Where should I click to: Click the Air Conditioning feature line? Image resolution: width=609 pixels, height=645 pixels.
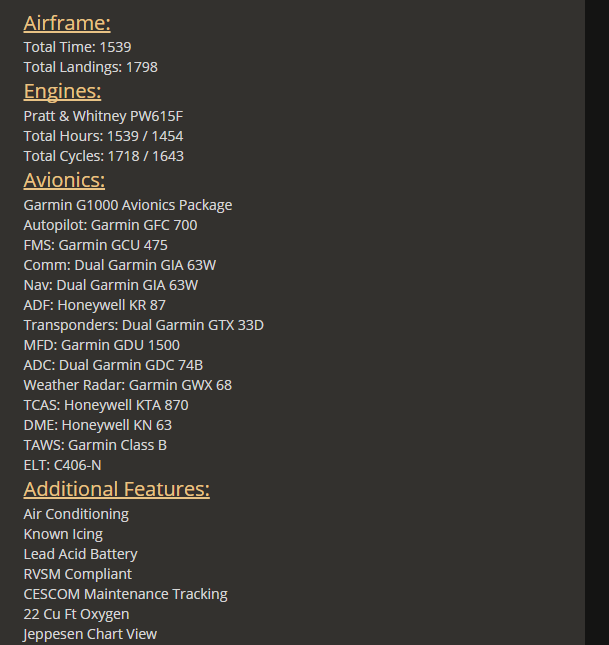[76, 514]
